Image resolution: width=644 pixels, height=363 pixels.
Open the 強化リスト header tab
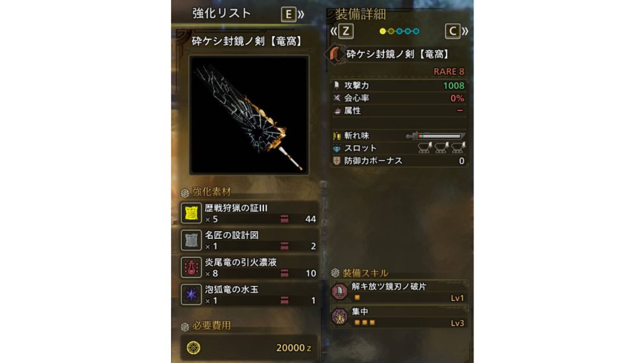coord(221,14)
